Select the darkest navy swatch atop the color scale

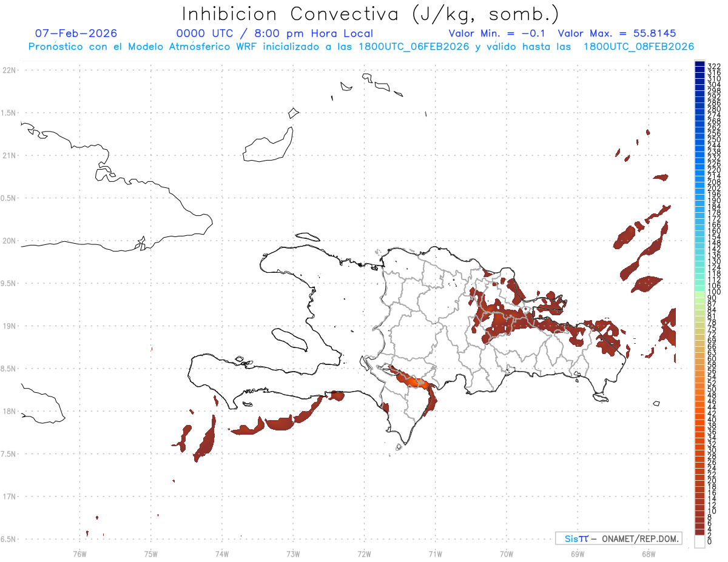(x=699, y=64)
